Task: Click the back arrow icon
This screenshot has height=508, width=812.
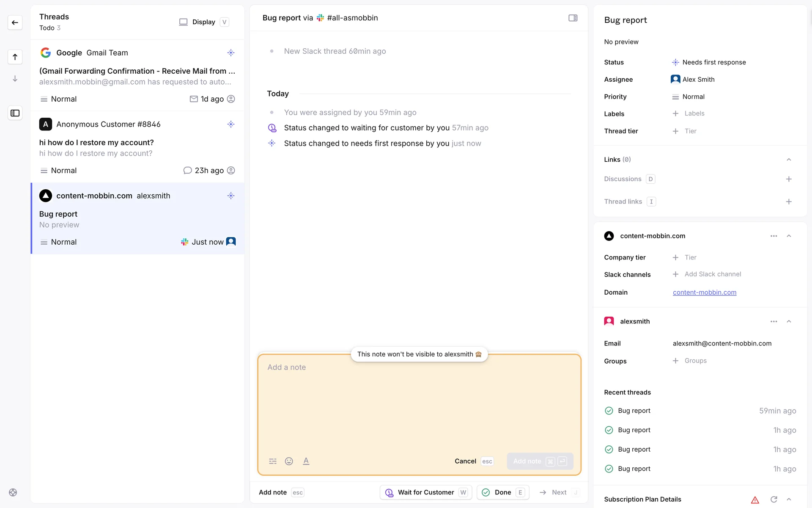Action: 15,22
